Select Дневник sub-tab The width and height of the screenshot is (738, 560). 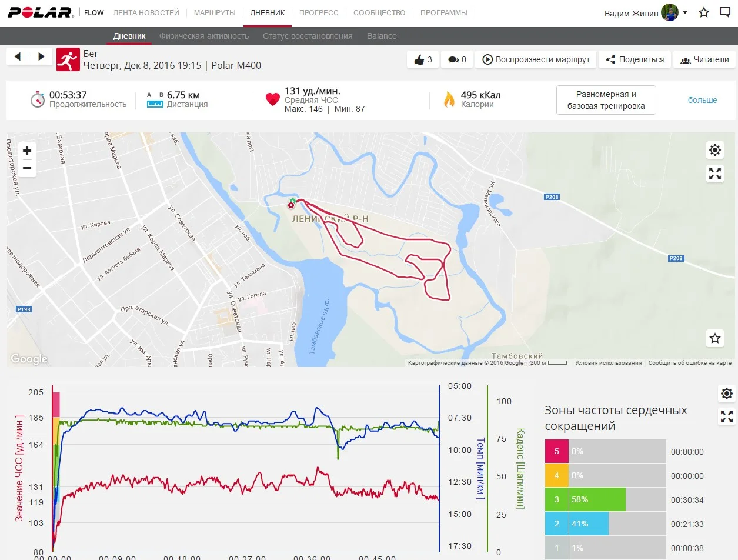[129, 36]
